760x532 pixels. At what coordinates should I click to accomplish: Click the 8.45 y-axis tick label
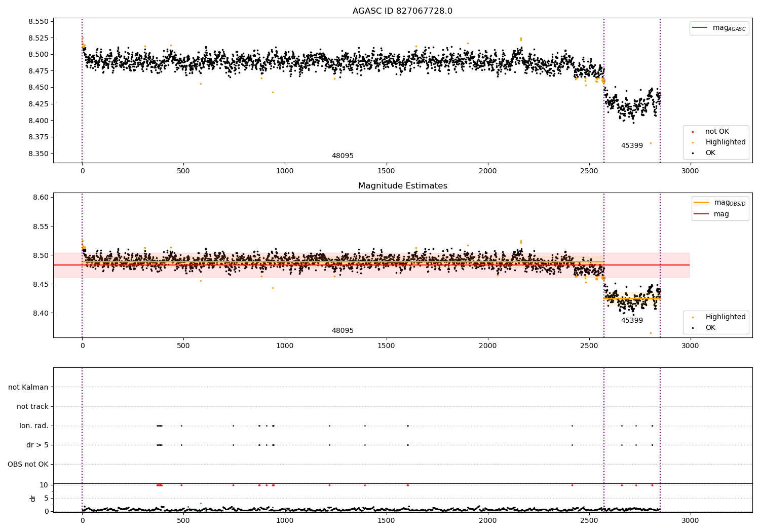point(41,284)
